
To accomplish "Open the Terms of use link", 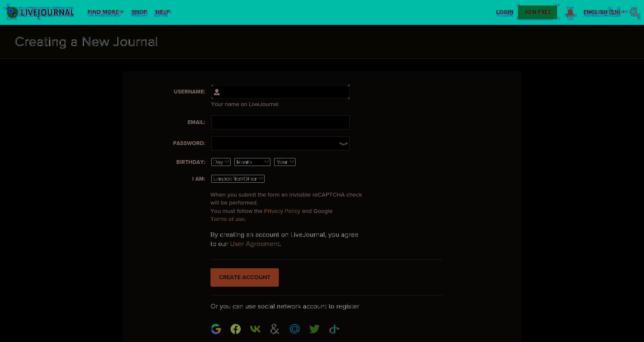I will tap(228, 219).
